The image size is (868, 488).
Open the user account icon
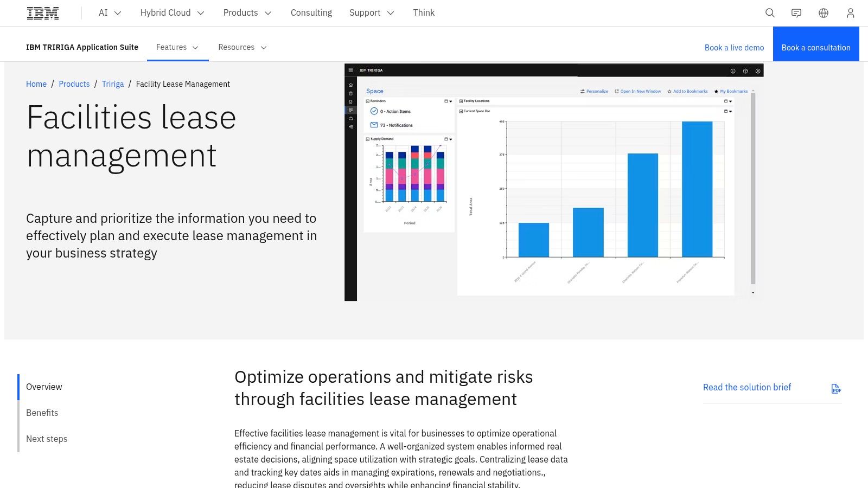pyautogui.click(x=850, y=12)
